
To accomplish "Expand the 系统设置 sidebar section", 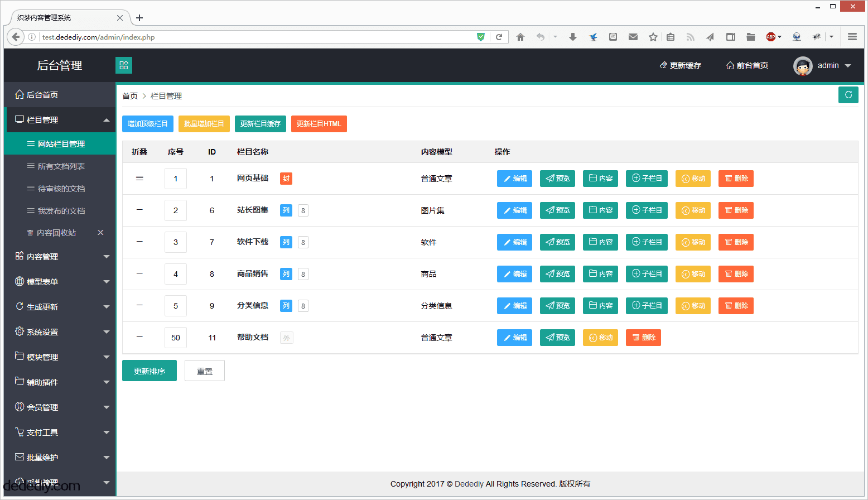I will (60, 332).
